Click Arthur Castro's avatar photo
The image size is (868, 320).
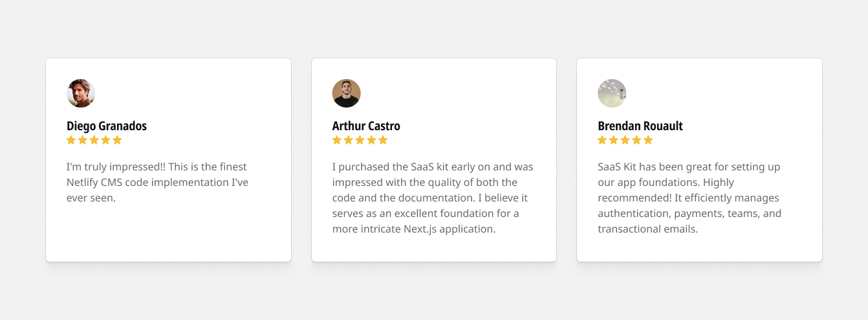point(347,93)
